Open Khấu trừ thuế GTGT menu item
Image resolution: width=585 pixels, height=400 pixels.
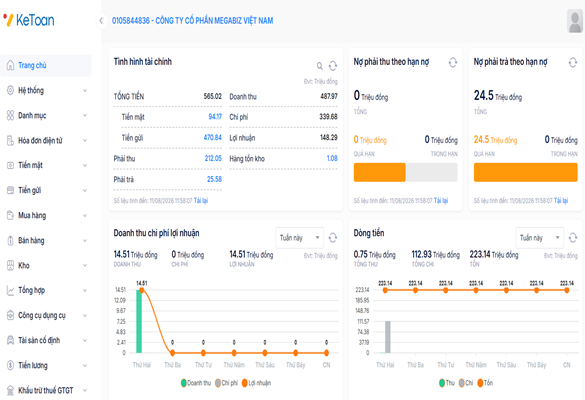(x=46, y=390)
